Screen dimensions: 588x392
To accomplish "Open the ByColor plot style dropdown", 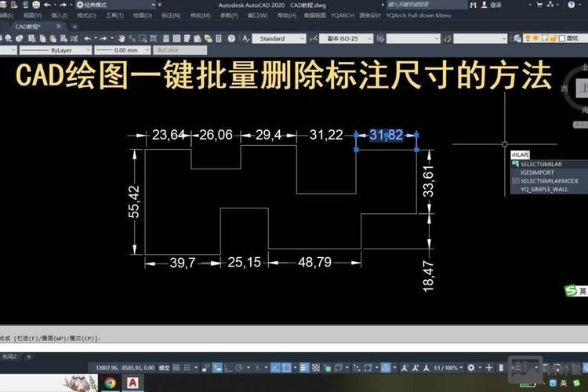I will tap(180, 50).
